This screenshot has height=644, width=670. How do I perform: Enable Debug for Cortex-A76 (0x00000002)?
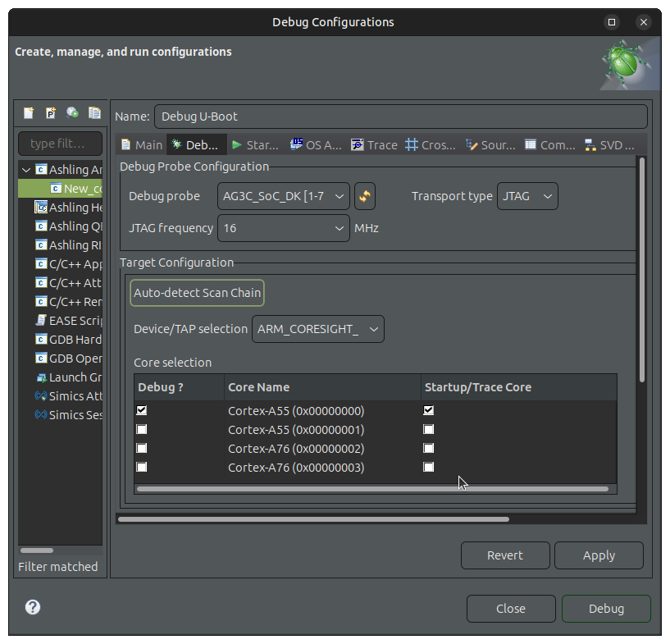click(143, 449)
